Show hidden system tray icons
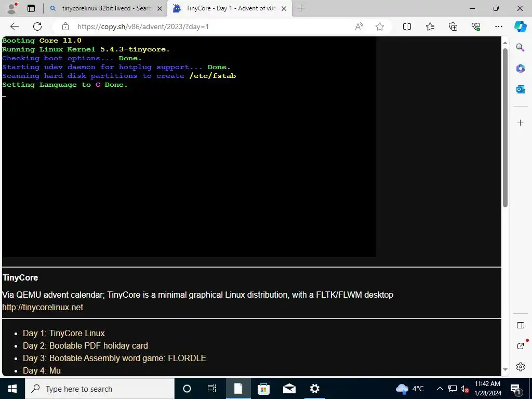Viewport: 532px width, 399px height. [440, 389]
